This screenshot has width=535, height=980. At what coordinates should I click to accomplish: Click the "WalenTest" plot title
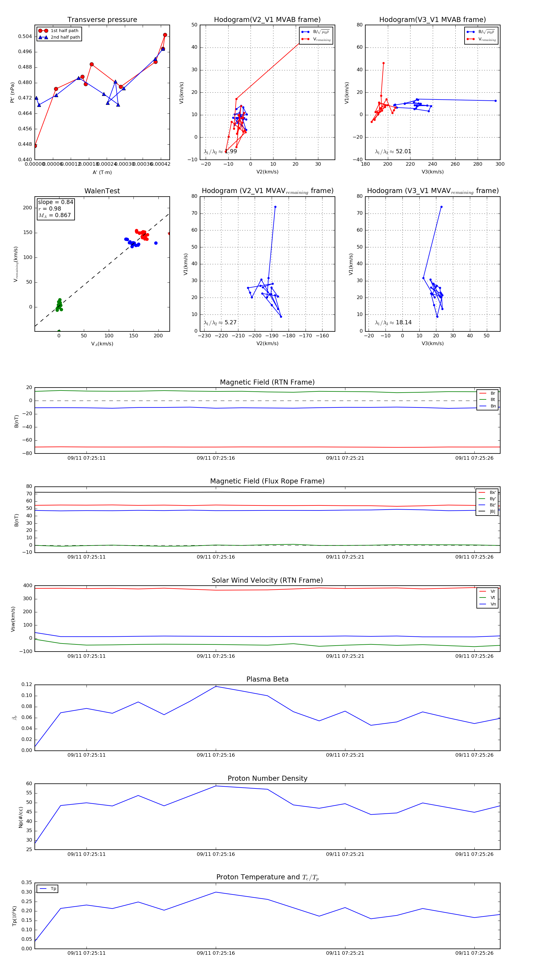(x=102, y=191)
